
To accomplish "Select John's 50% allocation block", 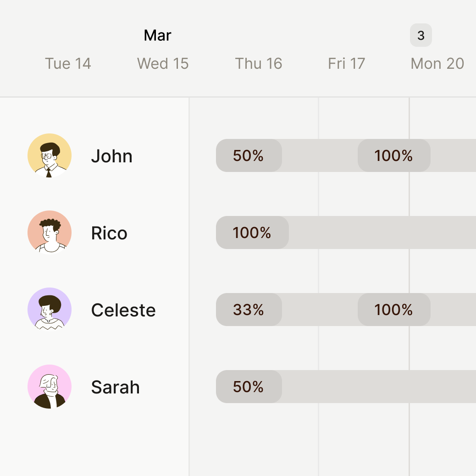I will pyautogui.click(x=249, y=155).
